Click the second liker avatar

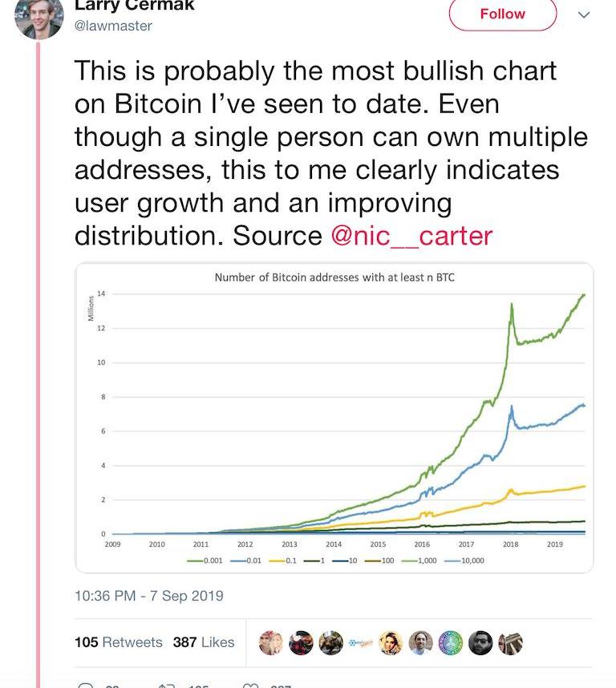[301, 643]
